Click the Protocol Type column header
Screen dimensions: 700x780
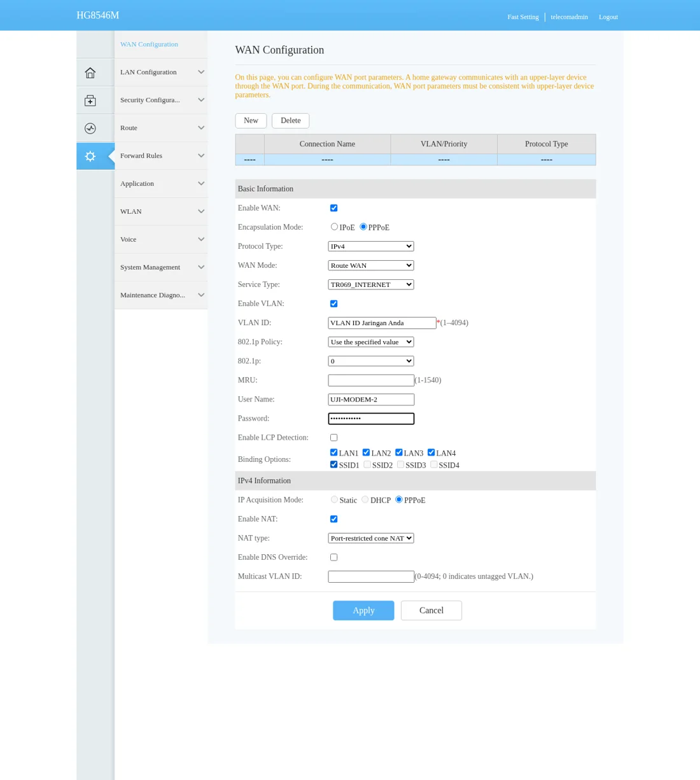(x=547, y=144)
